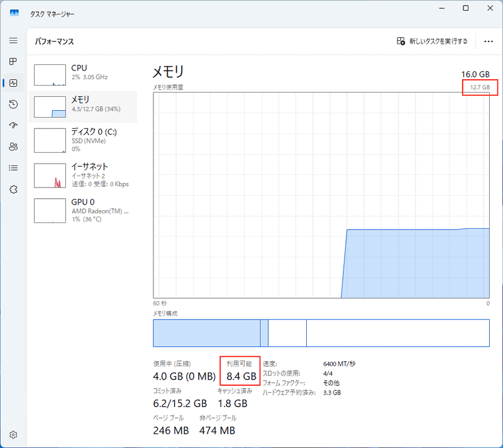Open the Services view
Image resolution: width=503 pixels, height=448 pixels.
[x=13, y=189]
